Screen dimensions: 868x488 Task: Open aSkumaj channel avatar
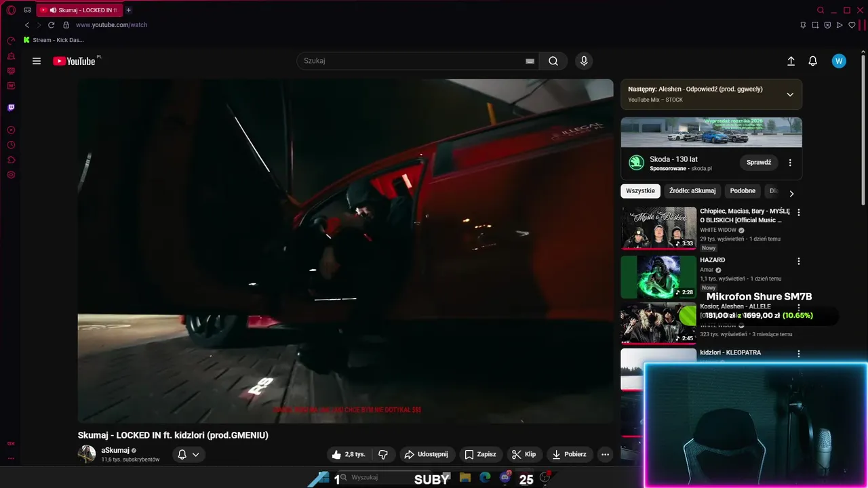pos(87,454)
